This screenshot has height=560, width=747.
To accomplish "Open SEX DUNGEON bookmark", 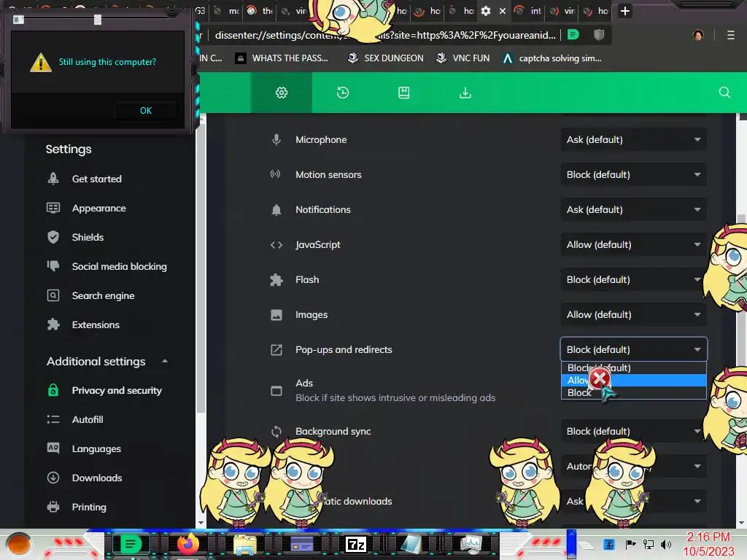I will 385,58.
